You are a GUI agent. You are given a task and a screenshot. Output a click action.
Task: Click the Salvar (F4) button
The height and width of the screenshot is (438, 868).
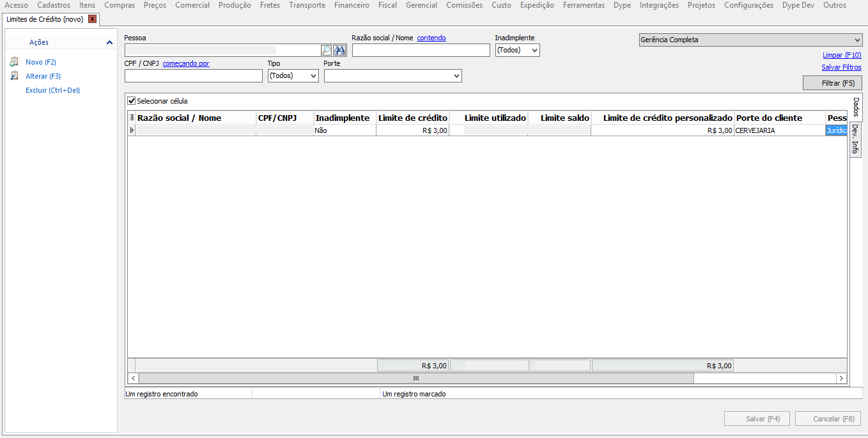click(757, 419)
